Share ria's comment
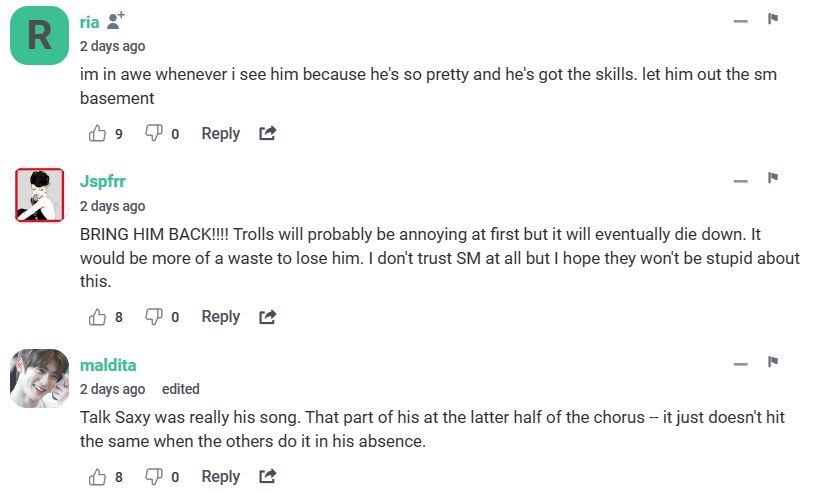 [x=267, y=133]
